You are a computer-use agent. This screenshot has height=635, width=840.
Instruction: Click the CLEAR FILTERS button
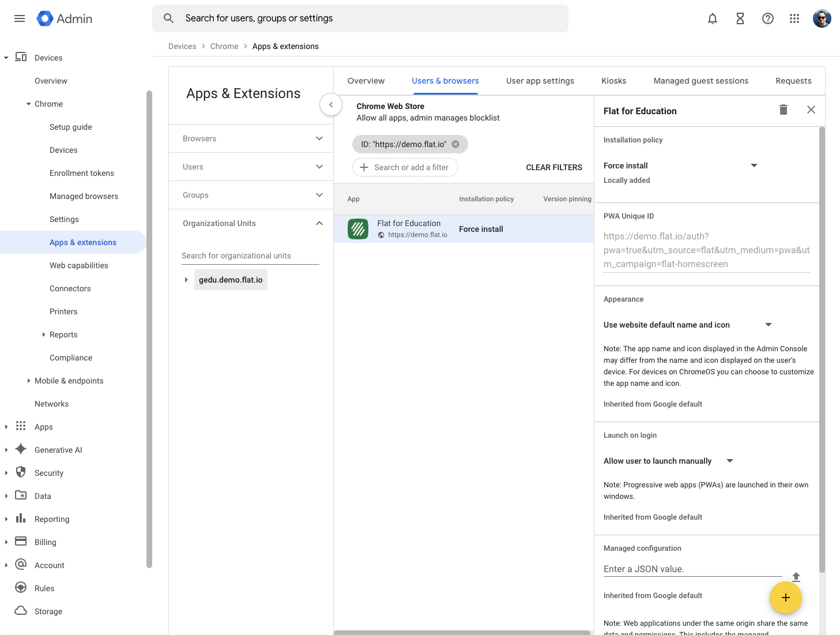coord(553,167)
